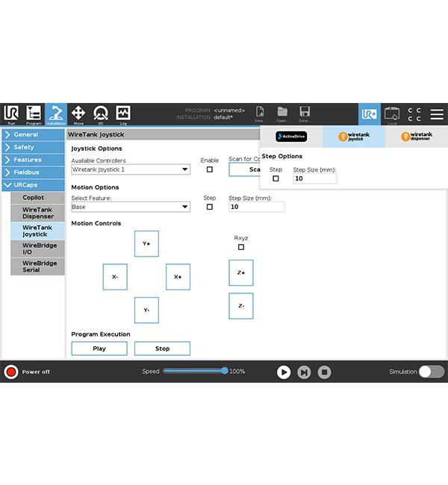The width and height of the screenshot is (448, 485).
Task: Click the footer stop button
Action: pos(325,372)
